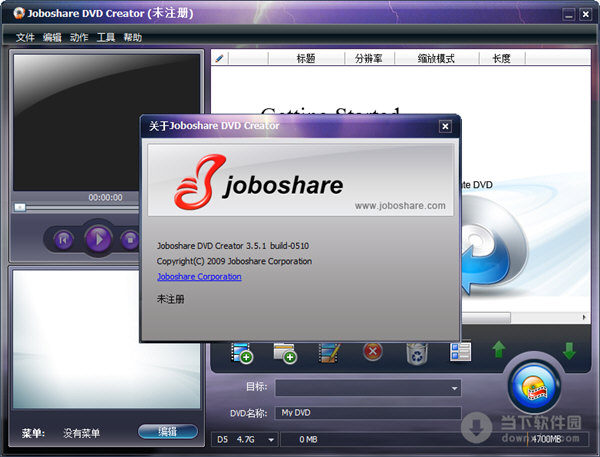Expand the 目标 destination dropdown
The width and height of the screenshot is (600, 457).
tap(455, 388)
